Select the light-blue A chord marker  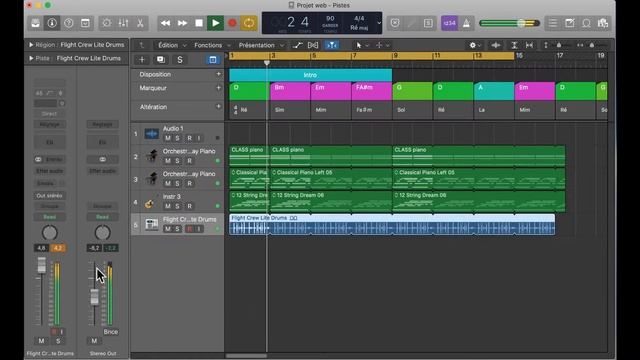[494, 91]
